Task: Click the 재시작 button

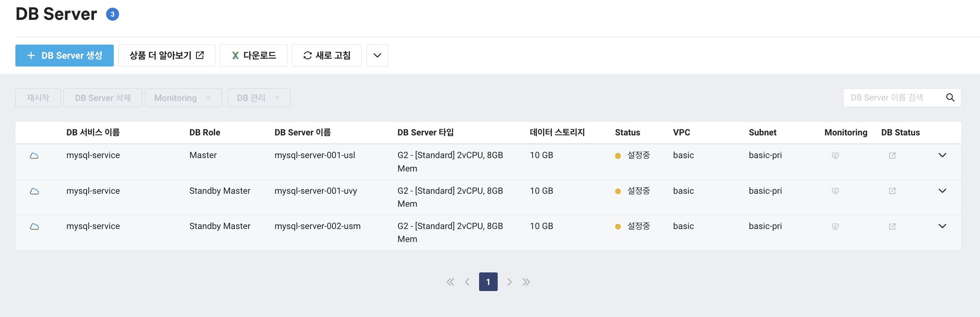Action: [x=38, y=97]
